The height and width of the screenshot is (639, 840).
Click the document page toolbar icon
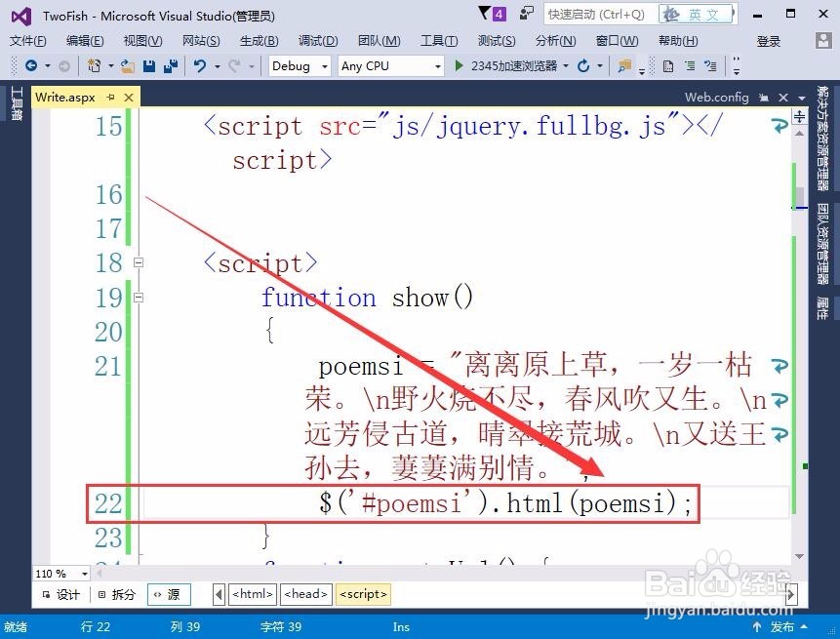pos(668,66)
